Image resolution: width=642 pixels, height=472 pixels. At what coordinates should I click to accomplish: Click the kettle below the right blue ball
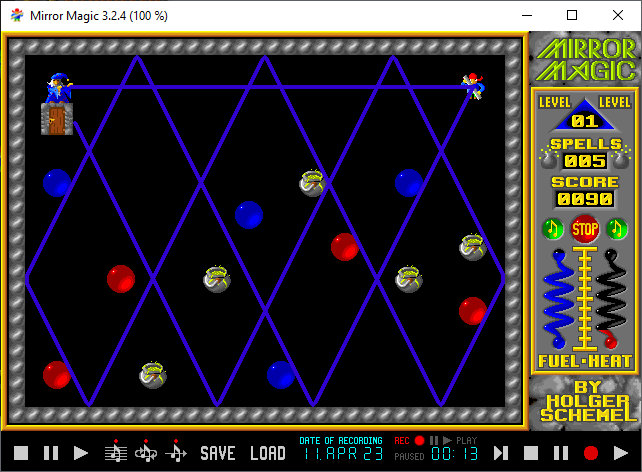click(409, 279)
